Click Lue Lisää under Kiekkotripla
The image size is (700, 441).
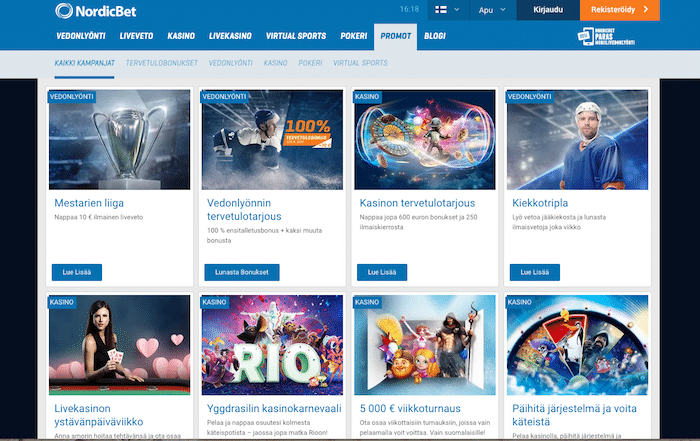[535, 272]
